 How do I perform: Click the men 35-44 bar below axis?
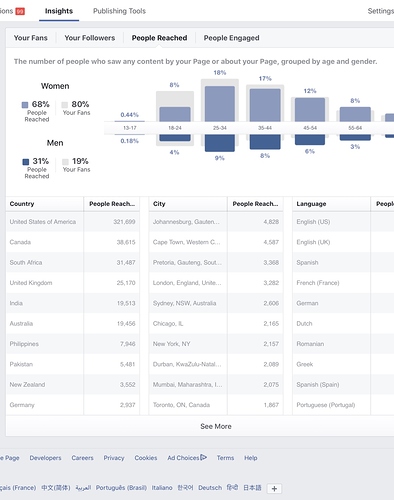point(265,142)
